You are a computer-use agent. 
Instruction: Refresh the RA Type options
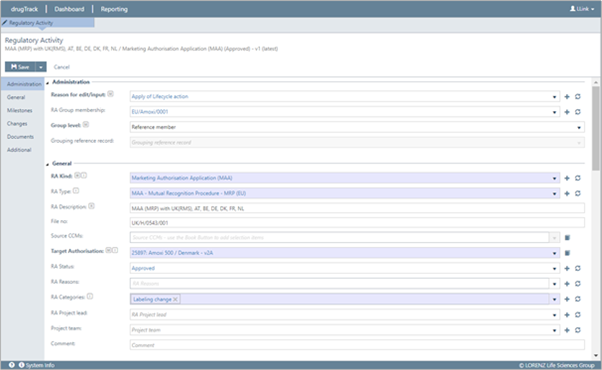point(577,193)
